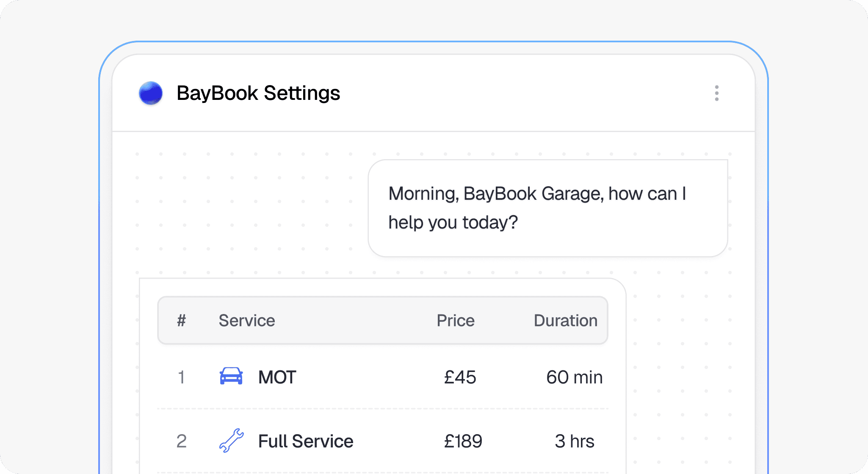Click the BayBook Settings title
Screen dimensions: 868x474
tap(258, 93)
